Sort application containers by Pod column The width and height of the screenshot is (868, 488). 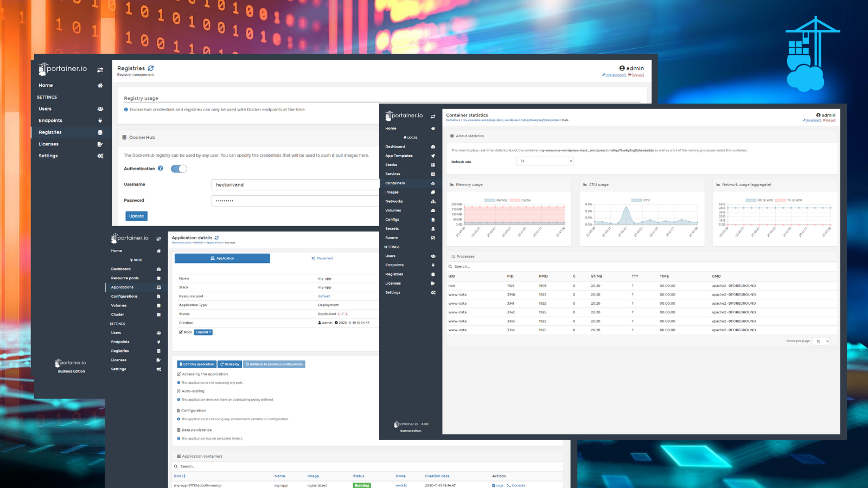180,476
